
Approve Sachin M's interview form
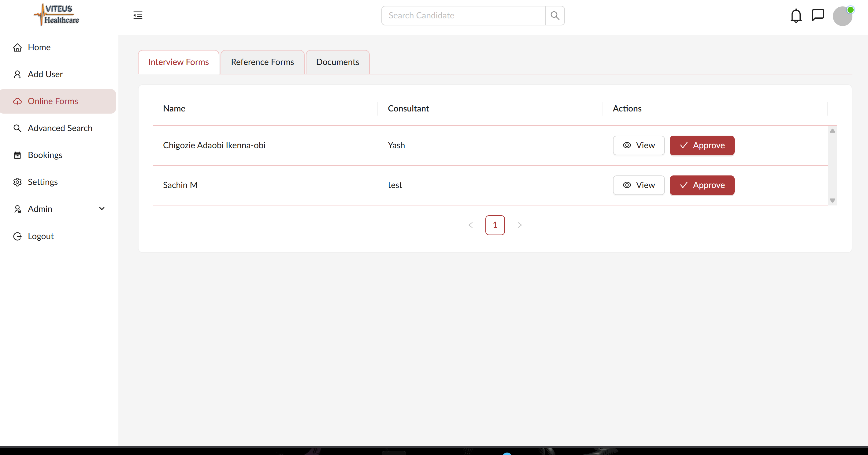pyautogui.click(x=702, y=185)
